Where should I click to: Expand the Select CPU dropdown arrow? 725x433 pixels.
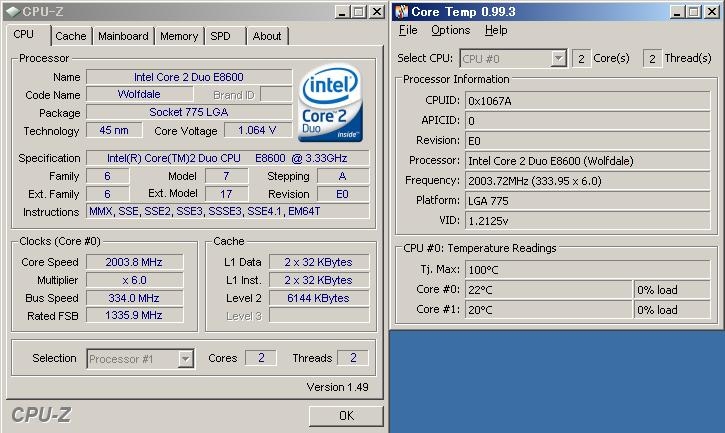[x=559, y=59]
